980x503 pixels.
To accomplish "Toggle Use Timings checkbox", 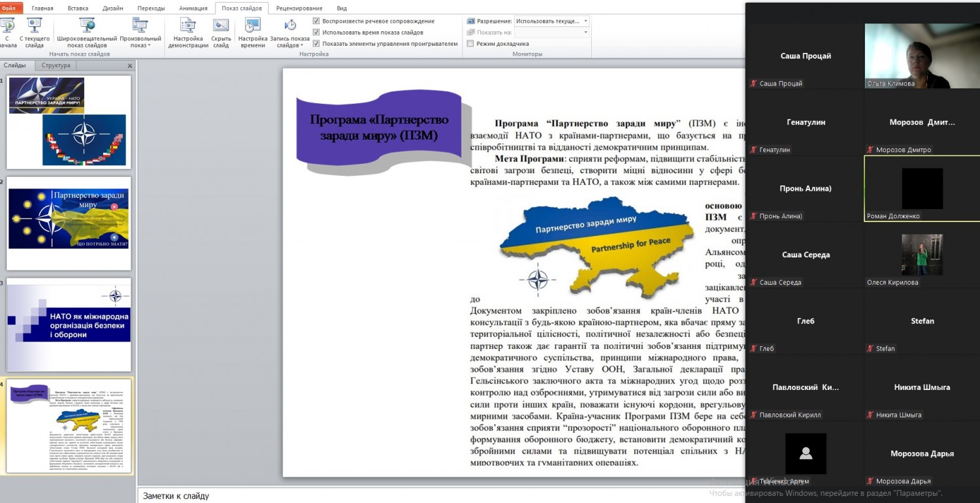I will coord(316,32).
